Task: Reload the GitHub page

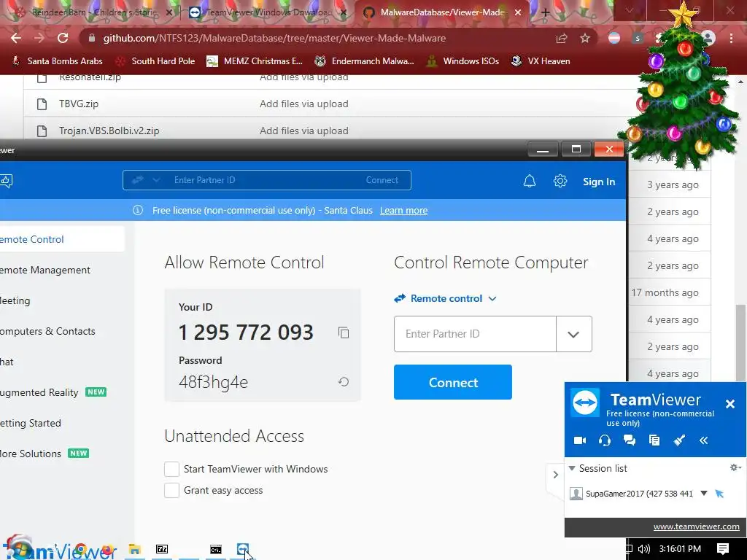Action: (63, 38)
